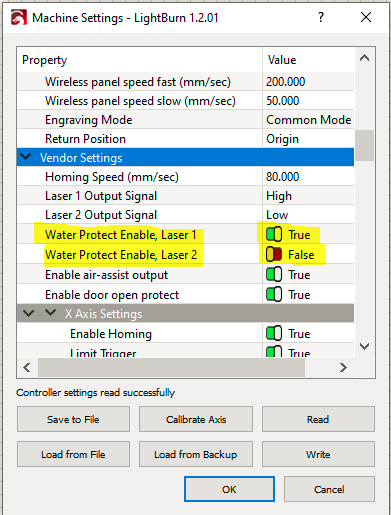Enable Water Protect Enable, Laser 2 switch
The image size is (391, 515).
274,254
